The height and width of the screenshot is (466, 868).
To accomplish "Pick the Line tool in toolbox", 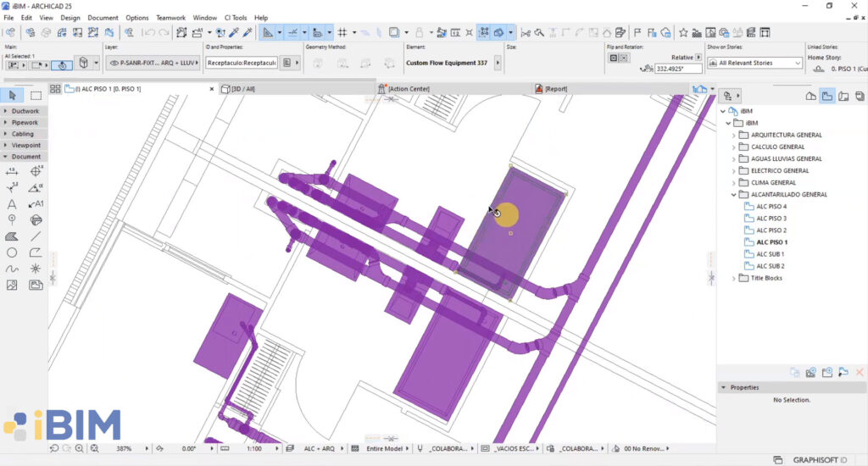I will pyautogui.click(x=36, y=236).
